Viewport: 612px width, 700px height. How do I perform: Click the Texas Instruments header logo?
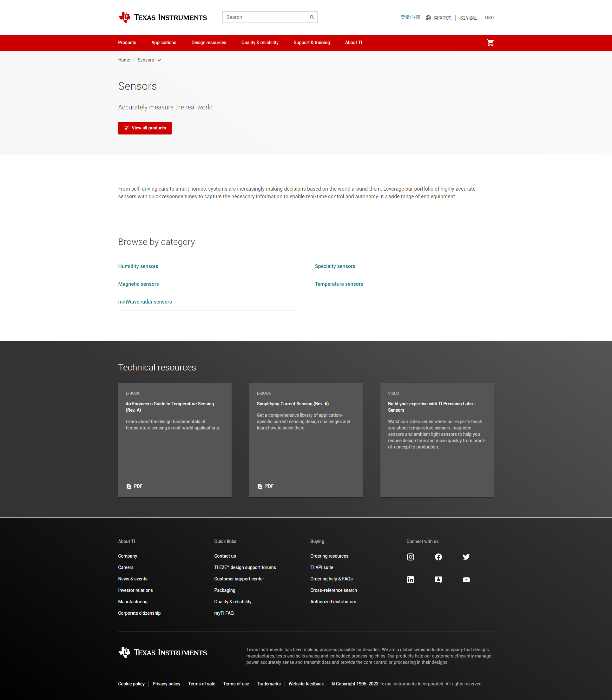162,17
